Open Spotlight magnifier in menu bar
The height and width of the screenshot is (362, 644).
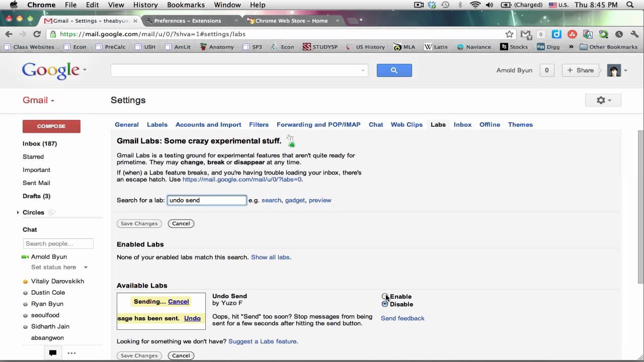(x=630, y=5)
